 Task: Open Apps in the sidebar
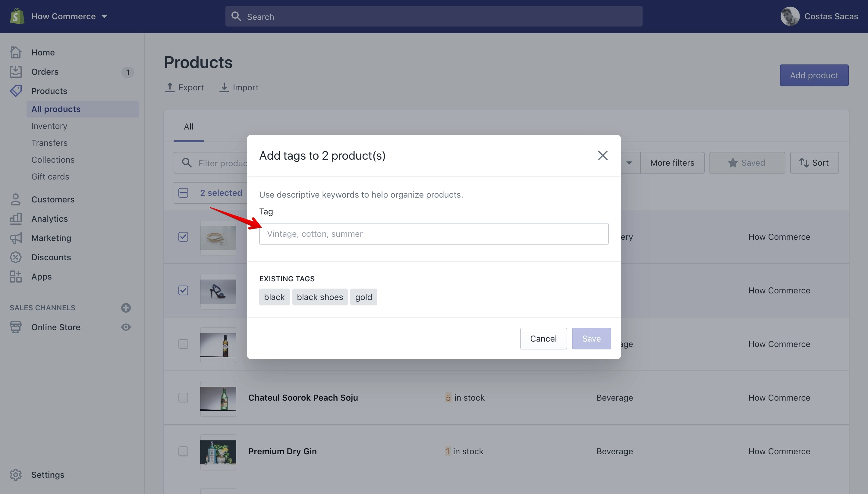pos(41,277)
